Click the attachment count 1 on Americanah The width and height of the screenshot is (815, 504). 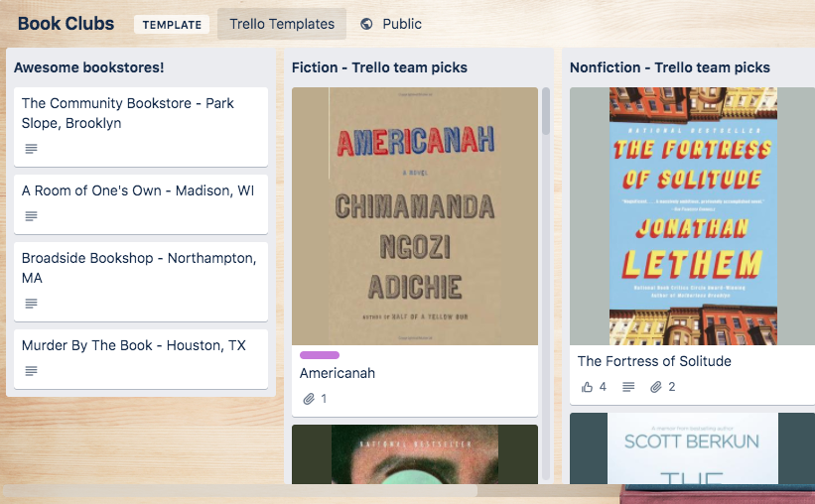pyautogui.click(x=324, y=399)
